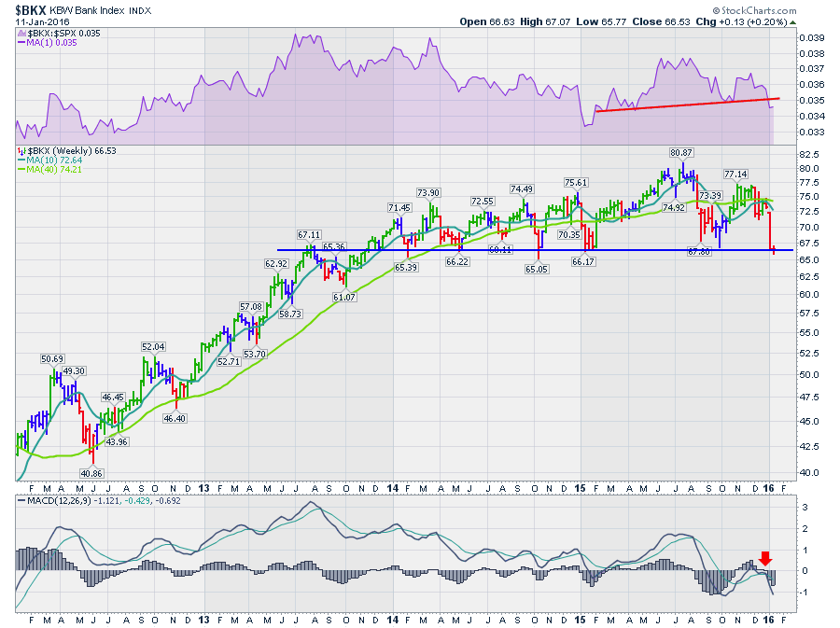The height and width of the screenshot is (628, 840).
Task: Click the 43.96 price label
Action: coord(117,441)
